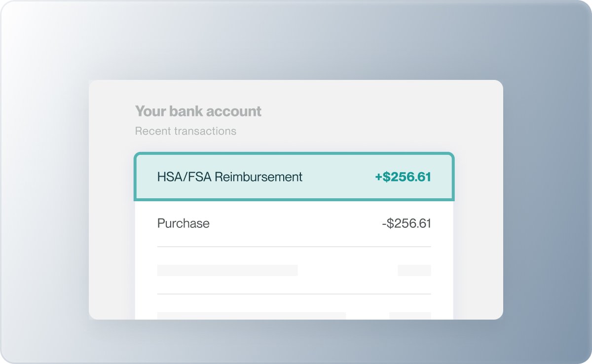Click the short placeholder amount in fourth row
This screenshot has width=592, height=364.
410,315
